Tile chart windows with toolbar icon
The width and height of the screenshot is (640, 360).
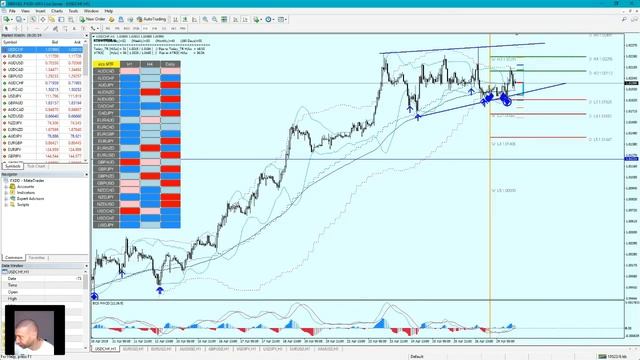tap(224, 19)
